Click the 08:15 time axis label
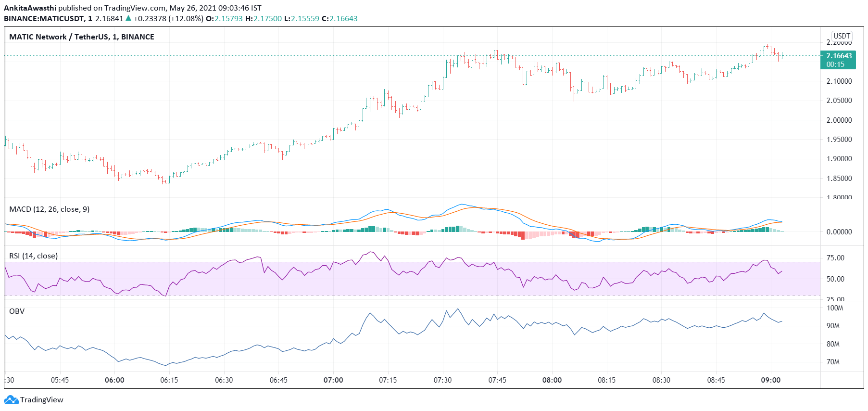This screenshot has height=411, width=868. (x=607, y=380)
